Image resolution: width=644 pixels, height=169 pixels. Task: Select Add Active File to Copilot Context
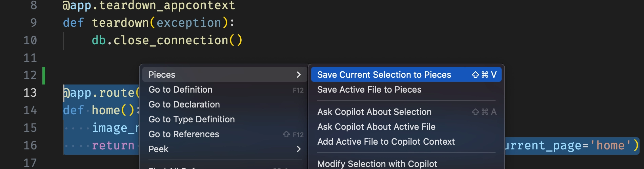(x=386, y=142)
